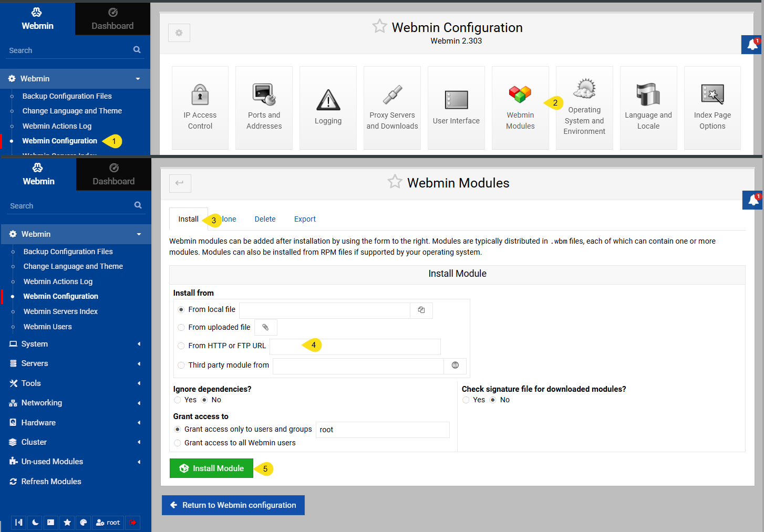
Task: Open IP Access Control settings icon
Action: [x=200, y=108]
